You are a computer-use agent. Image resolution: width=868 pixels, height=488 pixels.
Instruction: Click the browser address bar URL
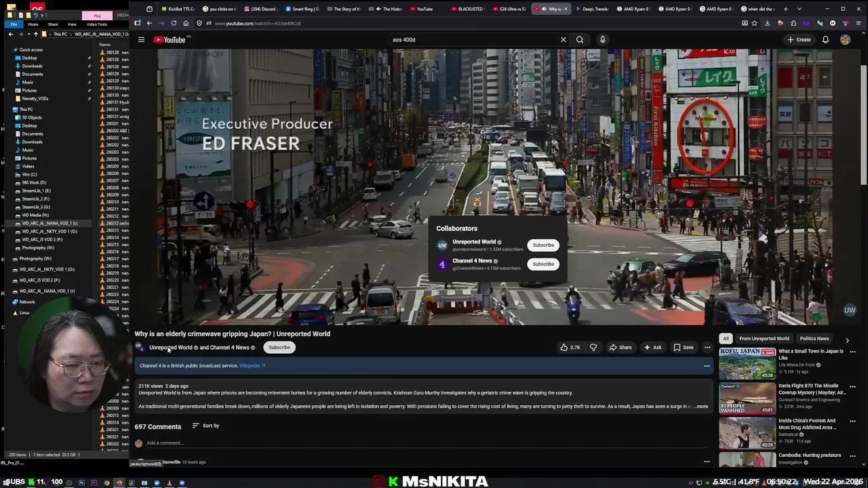258,23
